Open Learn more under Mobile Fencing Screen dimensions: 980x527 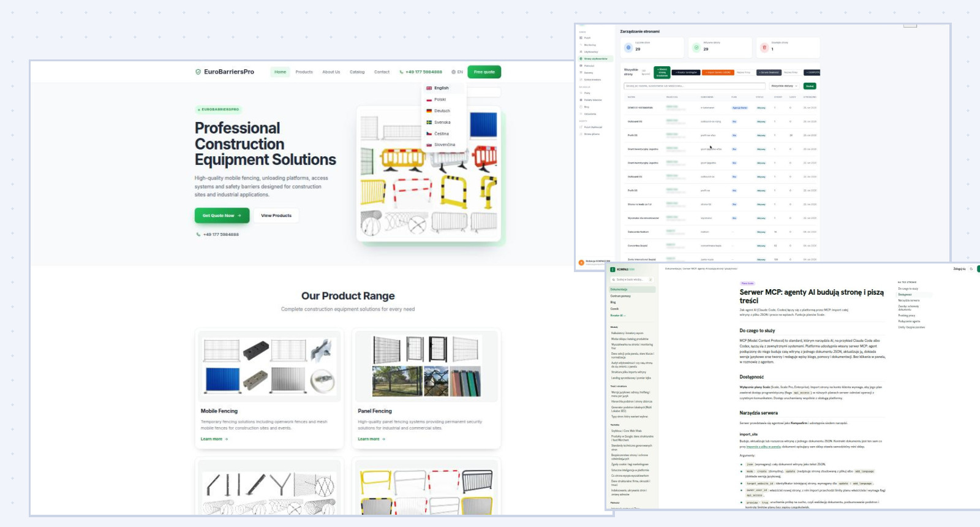[x=214, y=439]
